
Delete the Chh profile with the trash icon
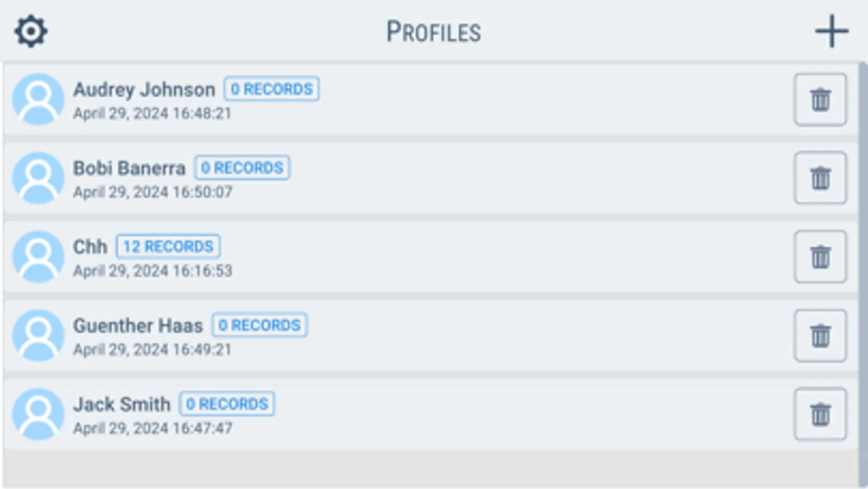coord(820,256)
